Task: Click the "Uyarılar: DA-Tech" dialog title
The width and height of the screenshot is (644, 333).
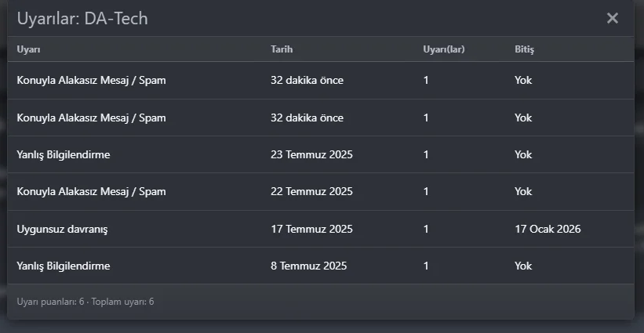Action: (82, 18)
